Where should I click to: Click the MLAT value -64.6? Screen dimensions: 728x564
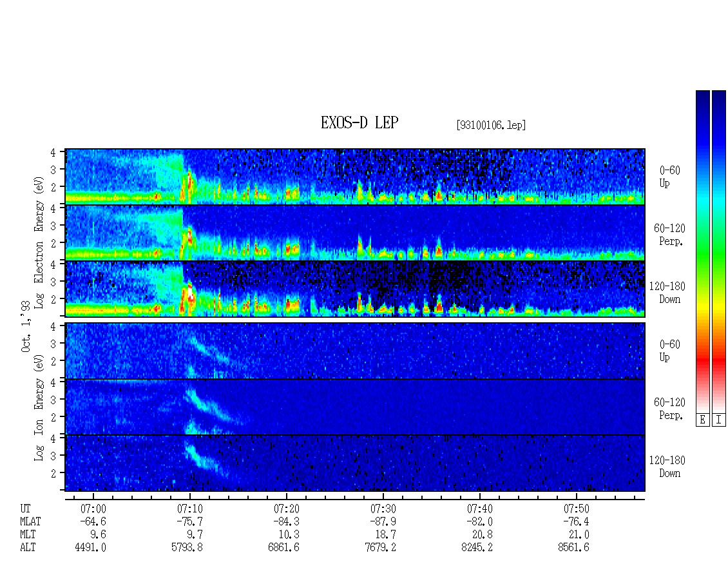93,521
